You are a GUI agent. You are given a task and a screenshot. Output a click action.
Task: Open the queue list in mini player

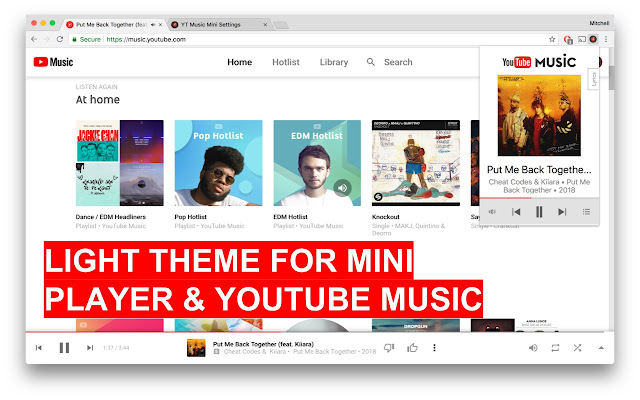[587, 211]
